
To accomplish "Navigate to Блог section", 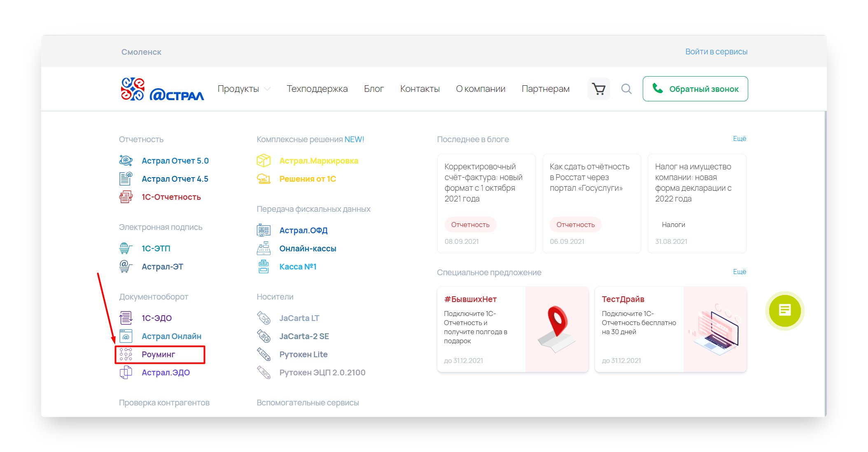I will click(376, 89).
